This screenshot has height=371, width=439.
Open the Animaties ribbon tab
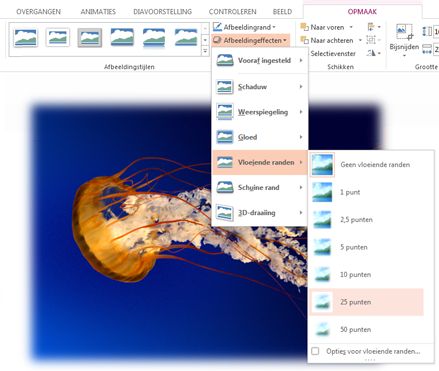pos(98,12)
